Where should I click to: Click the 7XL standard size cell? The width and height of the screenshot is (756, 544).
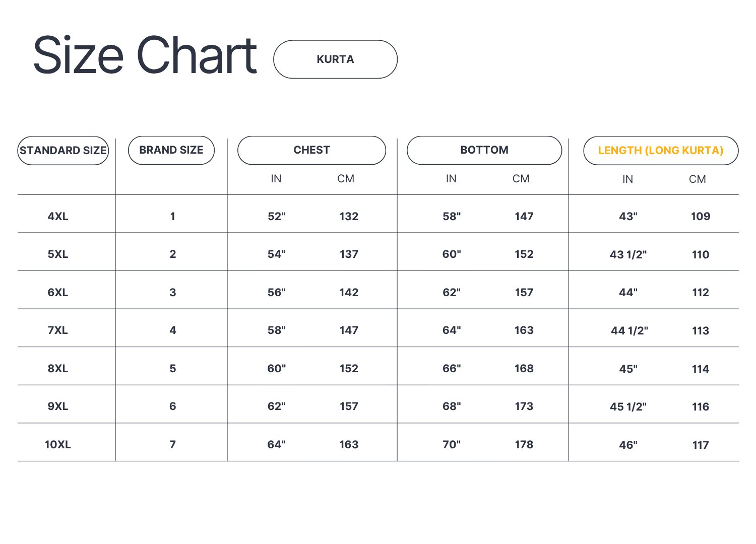(58, 330)
